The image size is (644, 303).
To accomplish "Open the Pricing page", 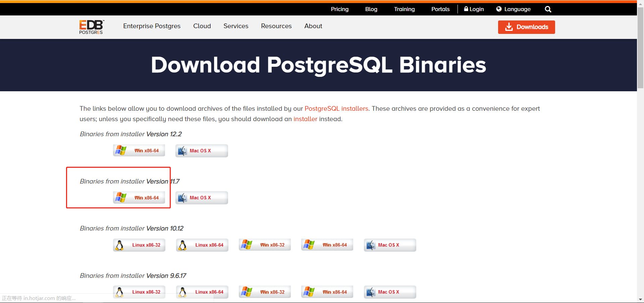I will 340,9.
